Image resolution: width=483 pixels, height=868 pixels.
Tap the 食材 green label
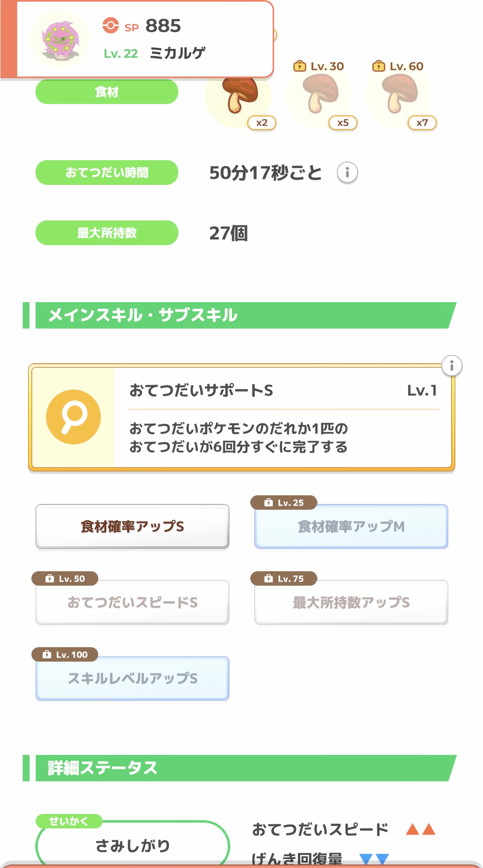pyautogui.click(x=107, y=92)
